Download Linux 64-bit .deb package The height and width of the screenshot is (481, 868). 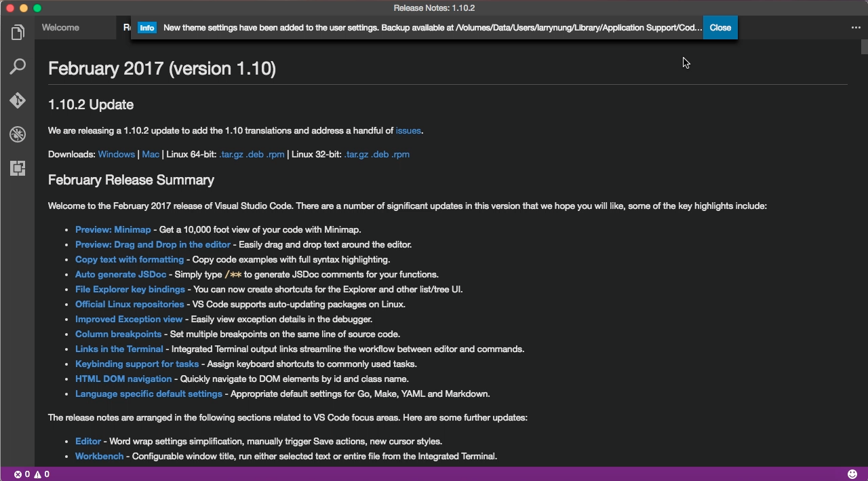[255, 154]
